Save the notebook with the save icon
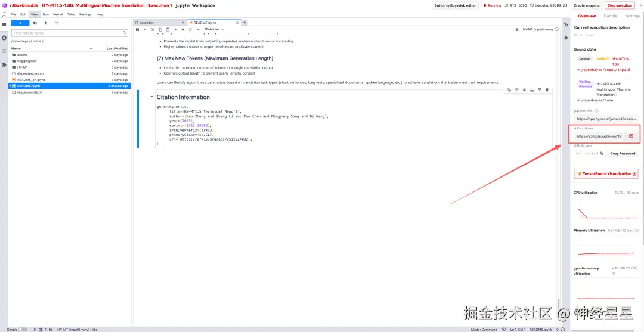 [x=137, y=30]
